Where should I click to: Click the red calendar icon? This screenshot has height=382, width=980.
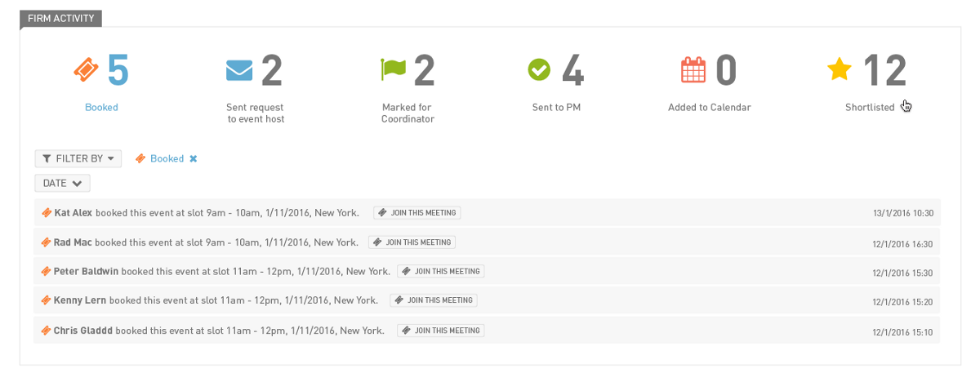(x=693, y=70)
